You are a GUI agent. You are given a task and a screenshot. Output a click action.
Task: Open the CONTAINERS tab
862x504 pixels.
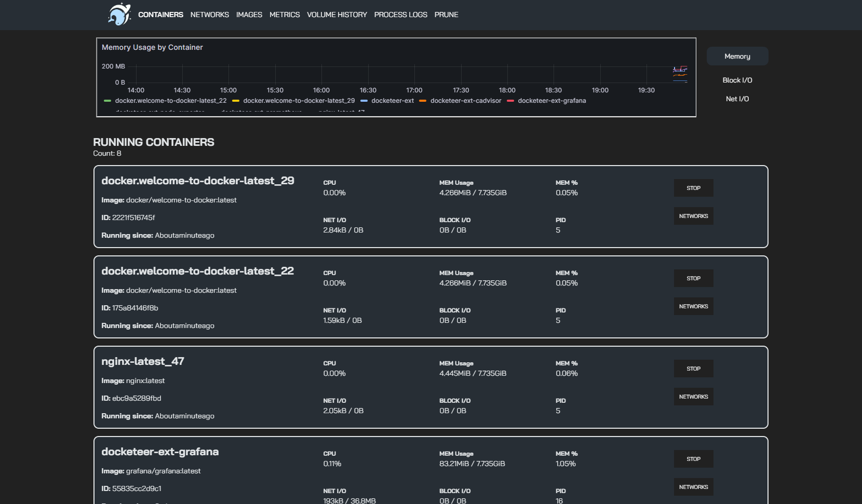point(160,15)
